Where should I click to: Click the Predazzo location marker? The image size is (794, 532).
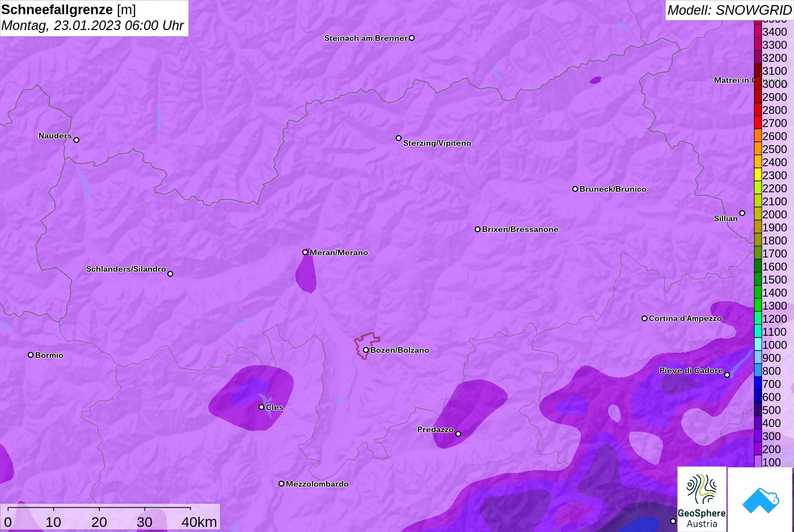click(458, 434)
